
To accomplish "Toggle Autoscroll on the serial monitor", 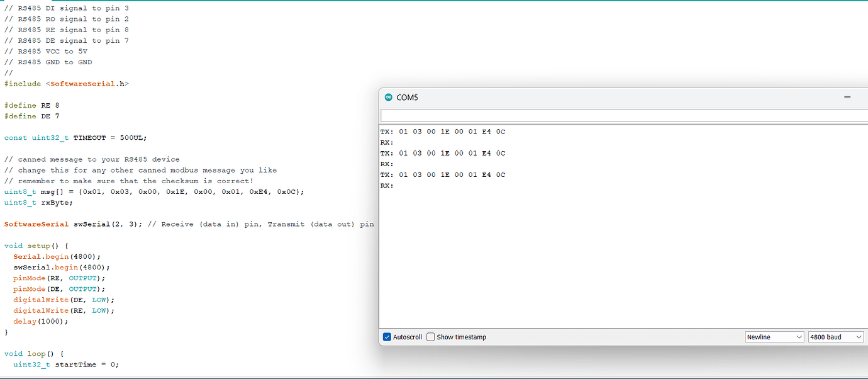I will tap(387, 337).
